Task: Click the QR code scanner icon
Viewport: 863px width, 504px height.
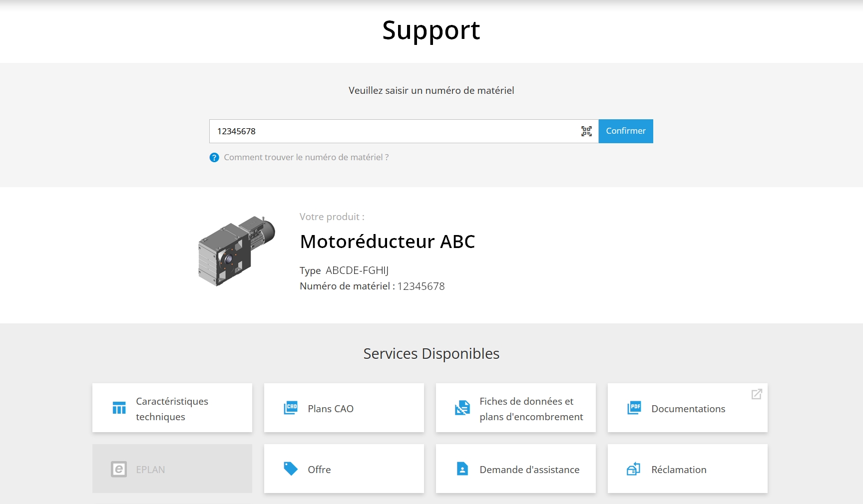Action: (x=586, y=131)
